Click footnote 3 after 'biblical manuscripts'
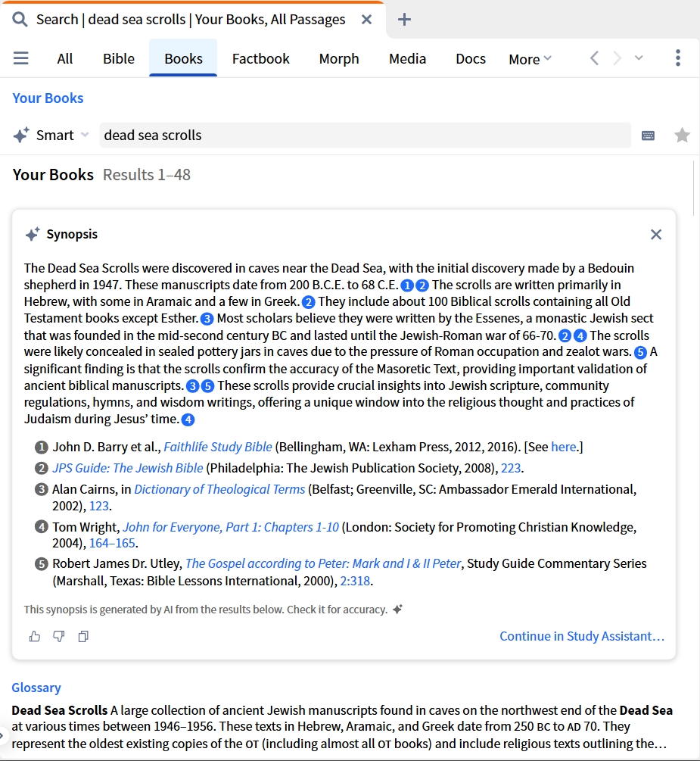Image resolution: width=700 pixels, height=761 pixels. tap(192, 386)
